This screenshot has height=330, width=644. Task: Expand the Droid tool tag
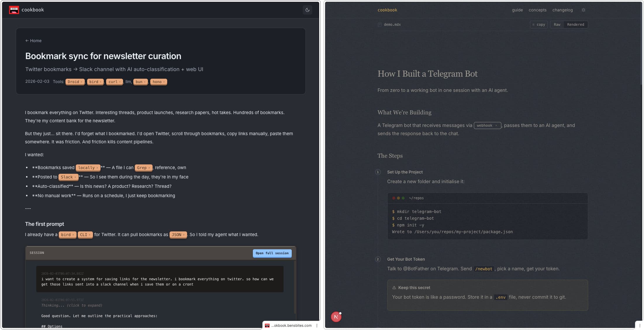tap(75, 82)
